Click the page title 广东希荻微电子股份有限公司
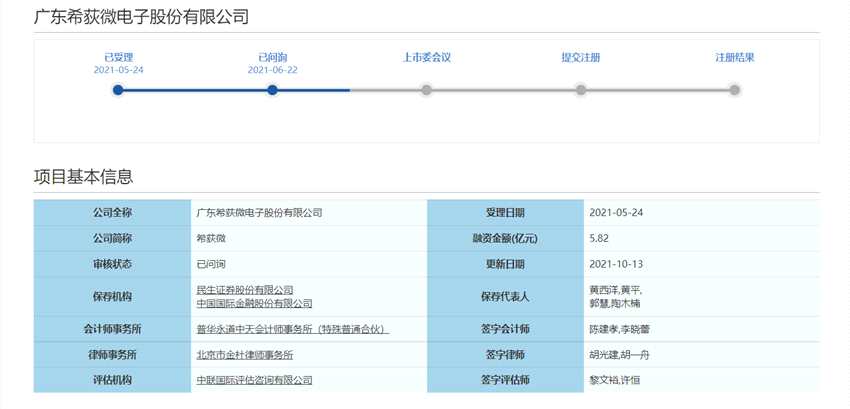Viewport: 850px width, 409px height. tap(141, 17)
